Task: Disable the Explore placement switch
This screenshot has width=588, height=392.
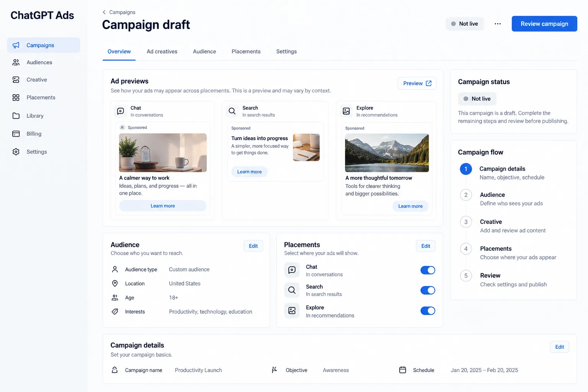Action: coord(428,311)
